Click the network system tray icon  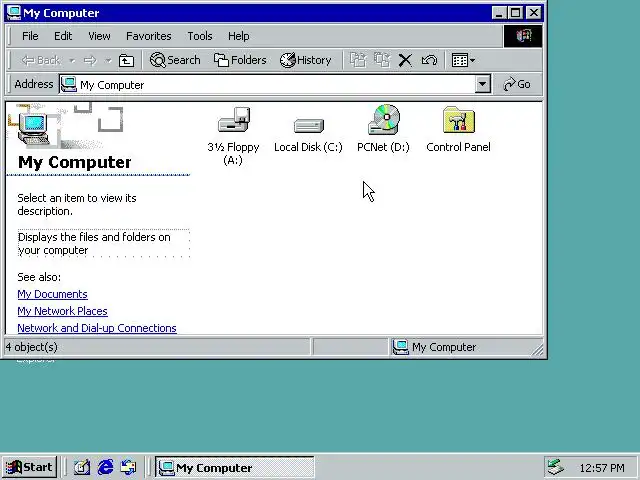click(556, 467)
